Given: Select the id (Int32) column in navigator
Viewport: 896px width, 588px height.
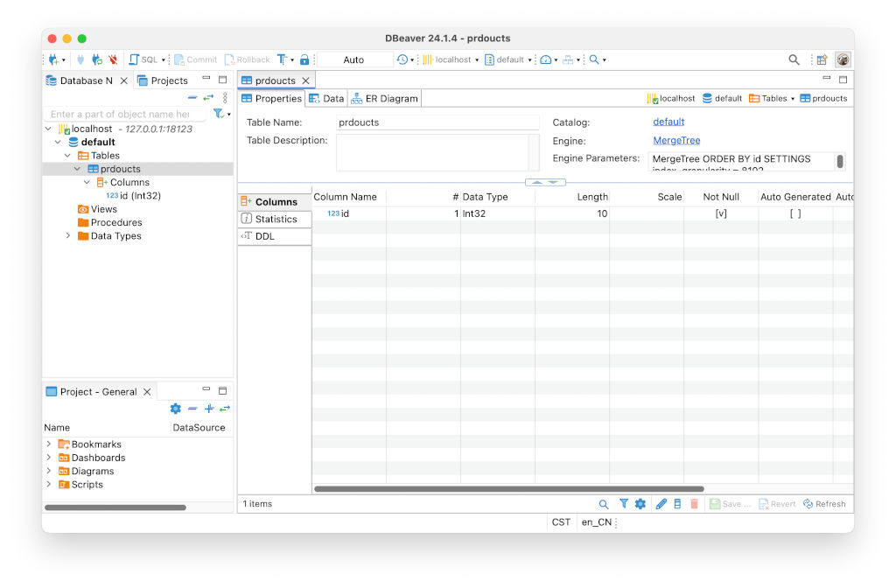Looking at the screenshot, I should click(x=134, y=196).
